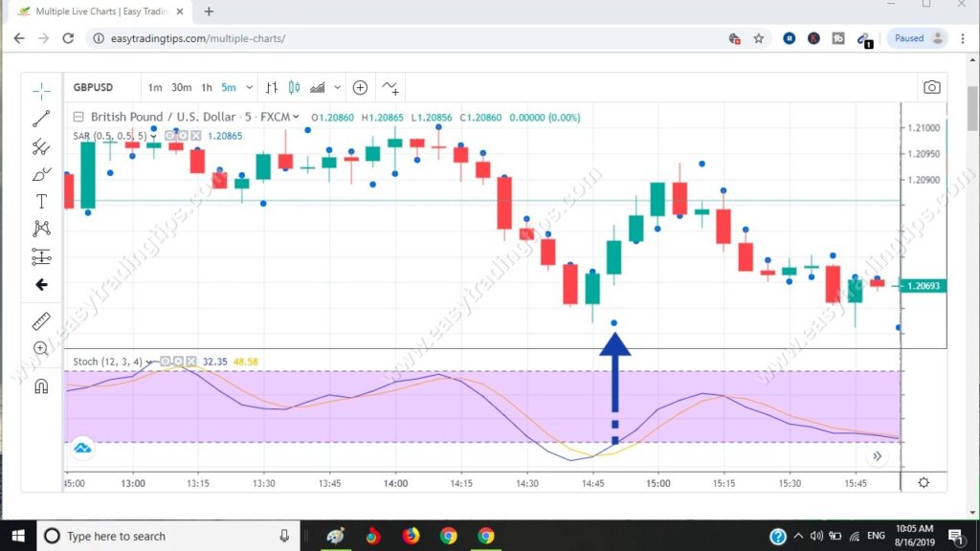This screenshot has width=980, height=551.
Task: Switch to the Multiple Live Charts browser tab
Action: coord(96,11)
